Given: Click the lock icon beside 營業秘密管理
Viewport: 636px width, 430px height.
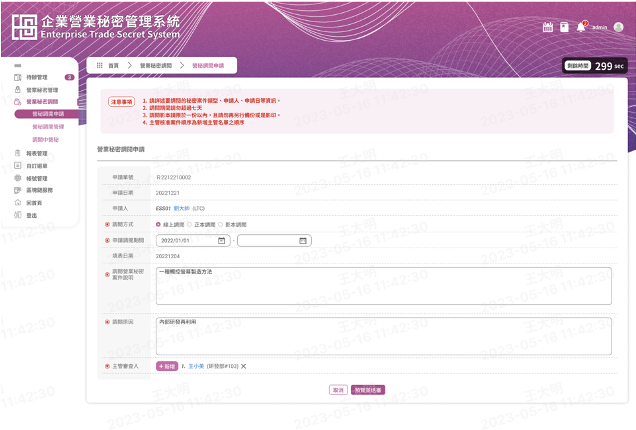Looking at the screenshot, I should (x=17, y=90).
